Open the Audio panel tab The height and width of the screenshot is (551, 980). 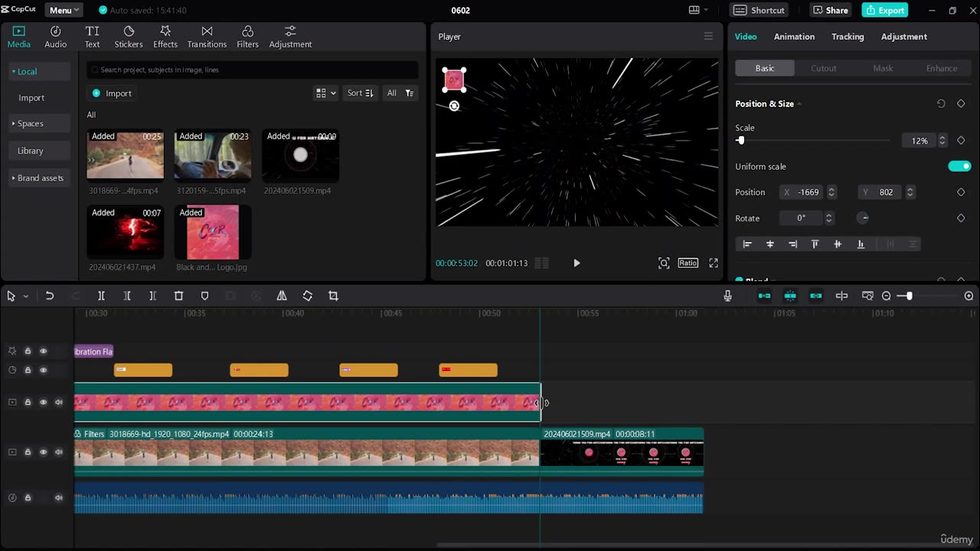[x=55, y=37]
